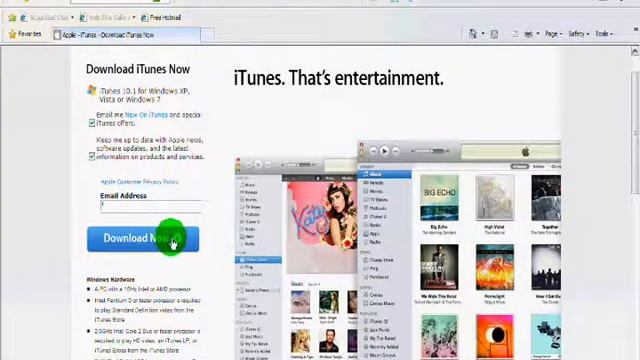Click the Download Now button
This screenshot has height=360, width=640.
[143, 239]
